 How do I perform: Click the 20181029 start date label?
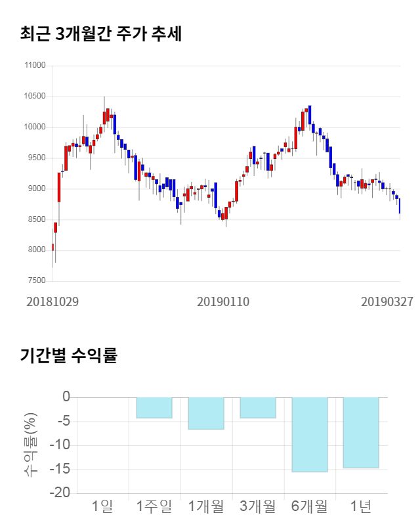(52, 301)
